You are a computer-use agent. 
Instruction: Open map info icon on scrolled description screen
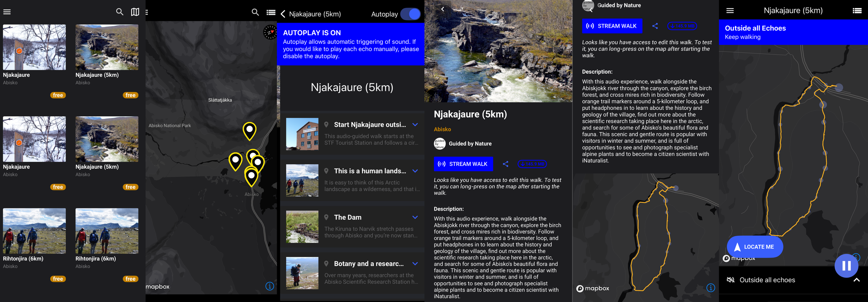[711, 288]
